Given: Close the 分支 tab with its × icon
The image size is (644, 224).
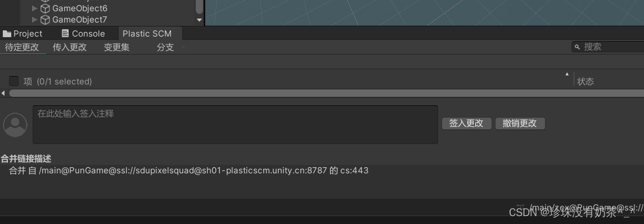Looking at the screenshot, I should [183, 47].
